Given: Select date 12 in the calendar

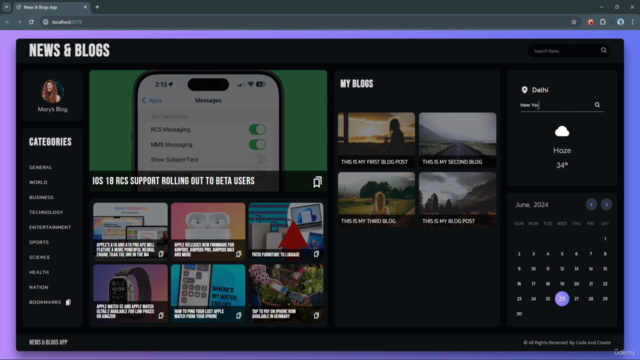Looking at the screenshot, I should (x=562, y=269).
